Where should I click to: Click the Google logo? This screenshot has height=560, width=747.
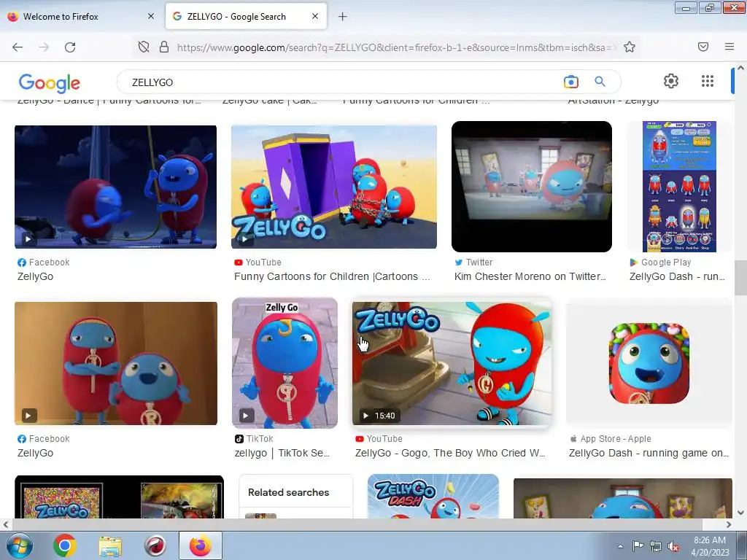[x=49, y=83]
